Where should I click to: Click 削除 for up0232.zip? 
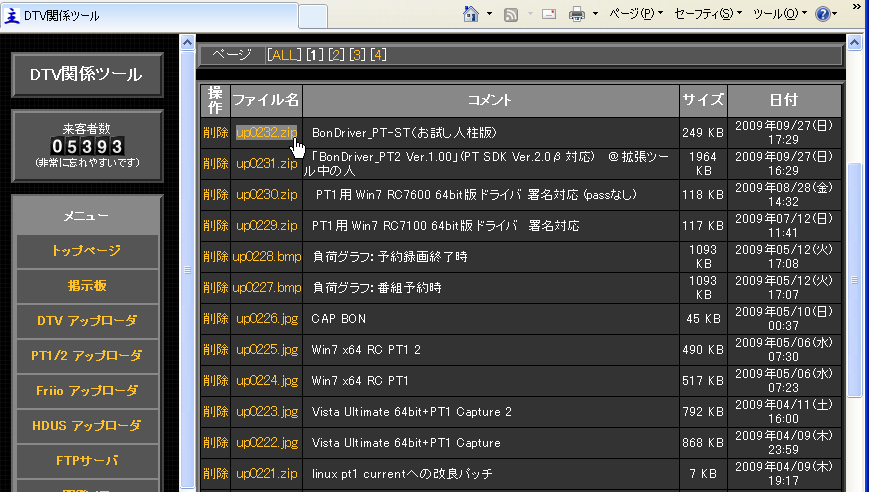pos(216,133)
